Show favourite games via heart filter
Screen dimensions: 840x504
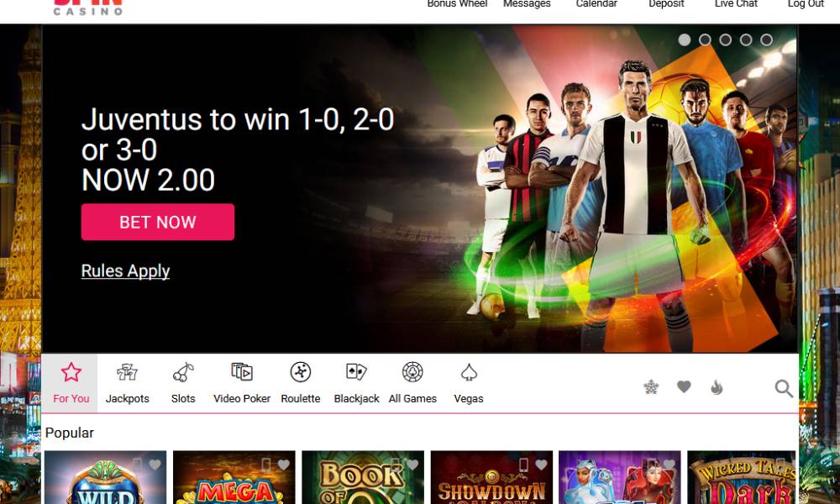pos(684,386)
